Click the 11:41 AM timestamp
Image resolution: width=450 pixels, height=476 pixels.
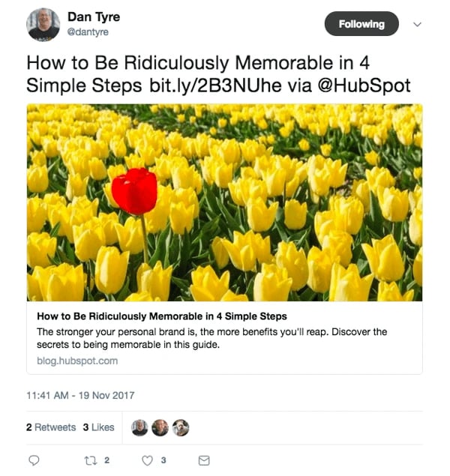(x=80, y=395)
